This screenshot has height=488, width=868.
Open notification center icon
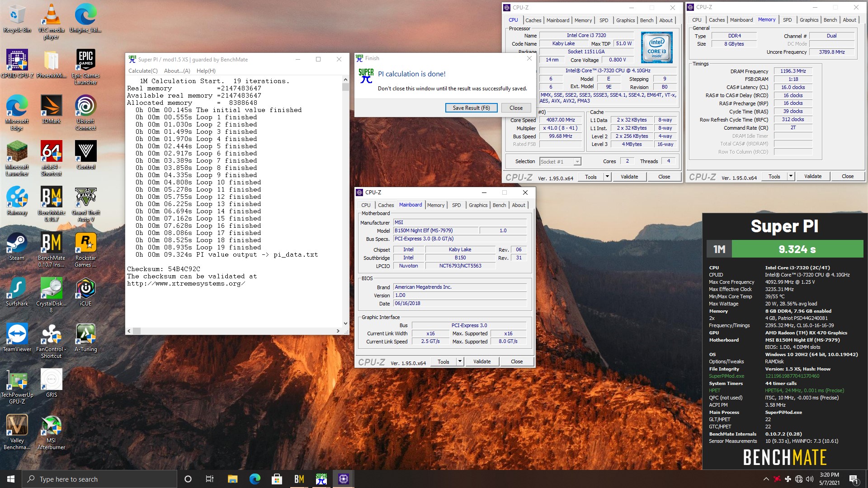854,479
